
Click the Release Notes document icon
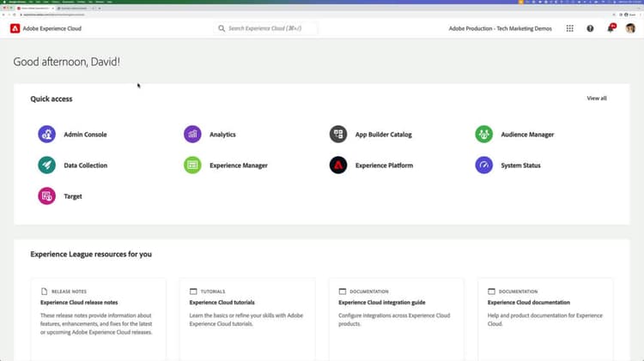[x=44, y=292]
